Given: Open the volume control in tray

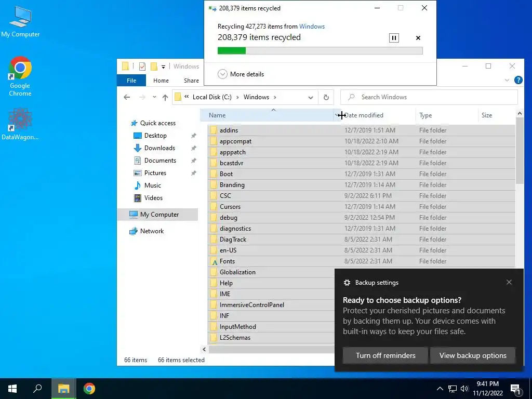Looking at the screenshot, I should point(464,389).
